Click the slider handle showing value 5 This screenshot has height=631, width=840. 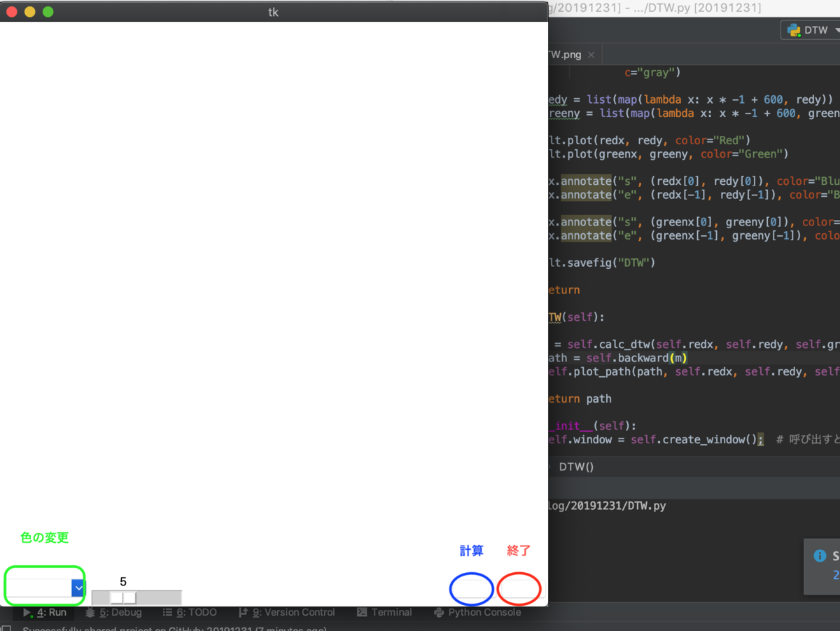click(x=123, y=597)
